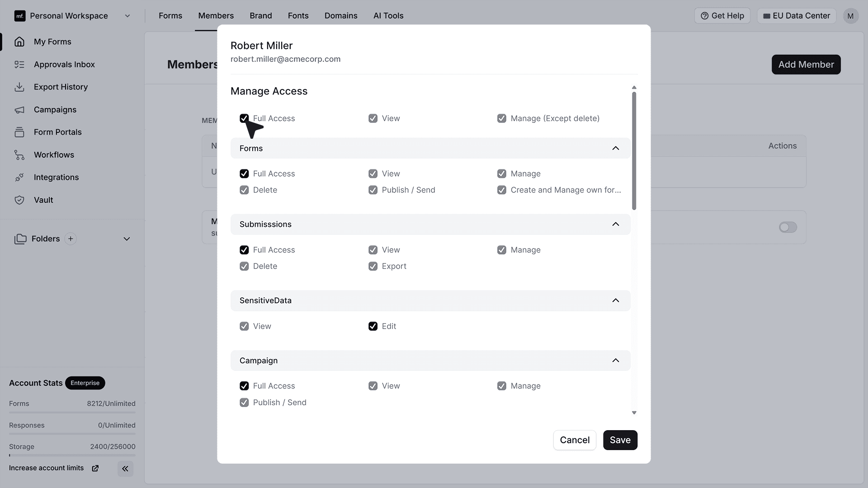Click the Integrations plug icon
868x488 pixels.
point(19,178)
